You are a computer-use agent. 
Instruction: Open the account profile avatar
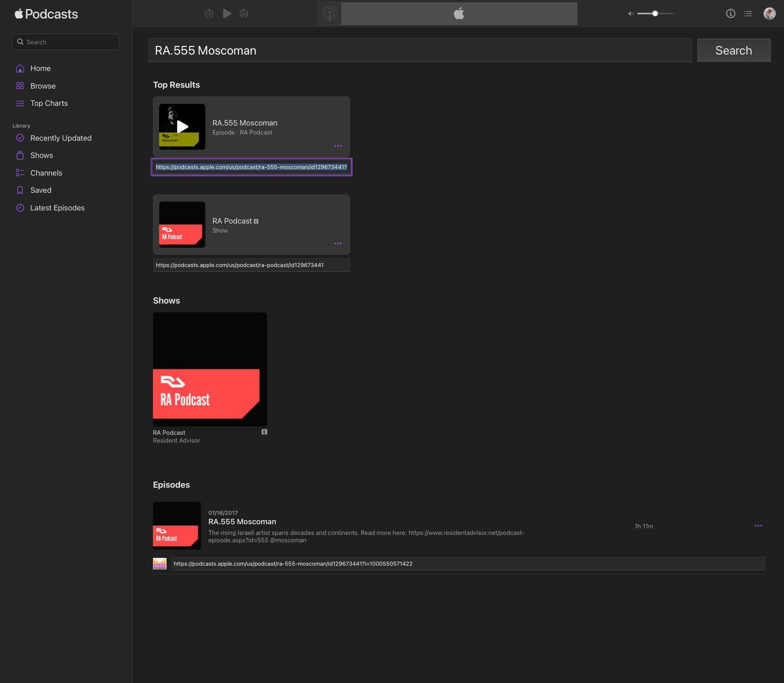point(769,14)
